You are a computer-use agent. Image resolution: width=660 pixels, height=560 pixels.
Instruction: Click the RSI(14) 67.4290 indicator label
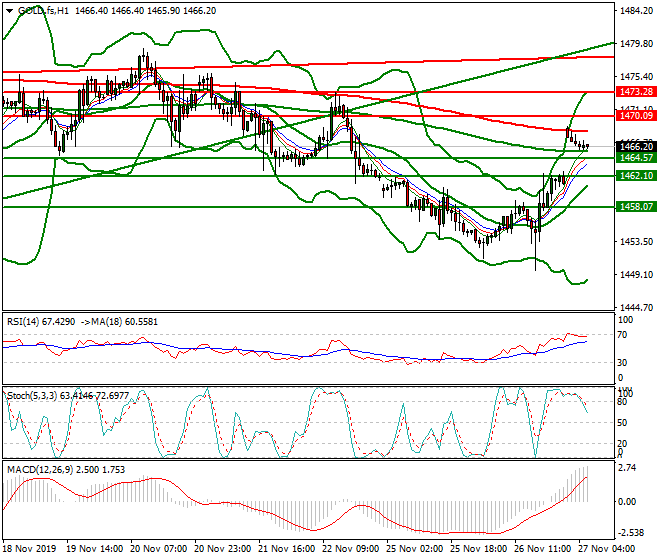click(x=41, y=322)
